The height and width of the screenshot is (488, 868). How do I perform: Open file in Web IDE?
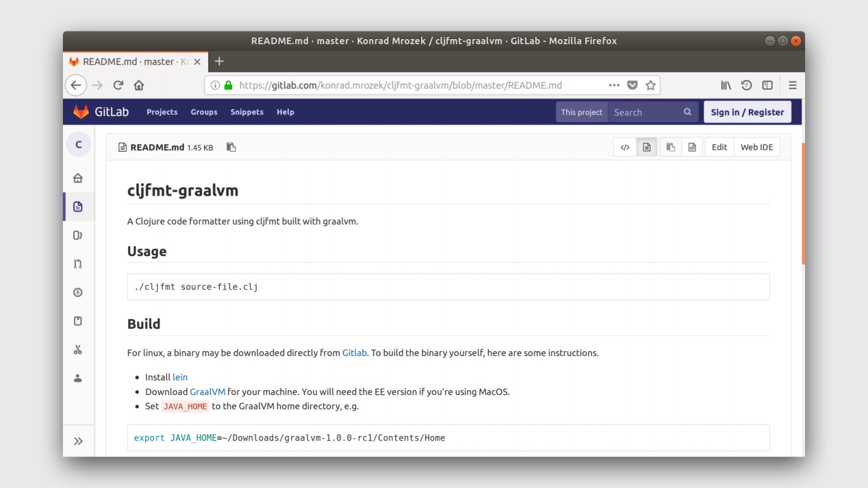(757, 147)
